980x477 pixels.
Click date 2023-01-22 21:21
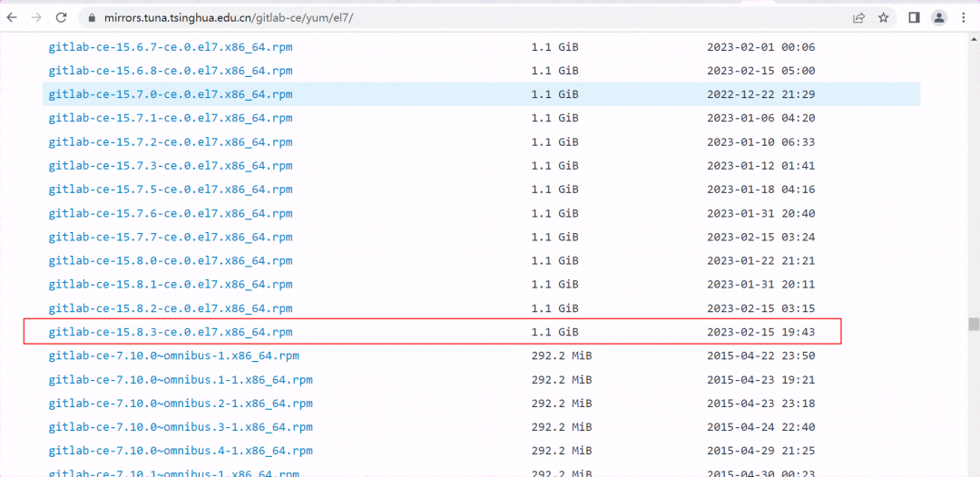760,261
